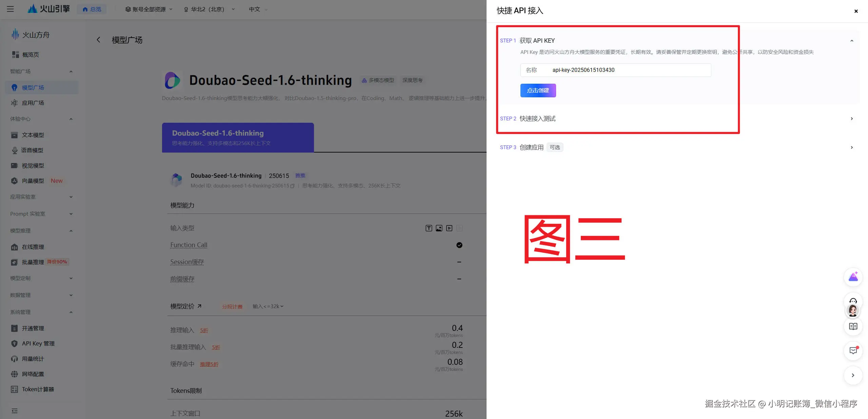This screenshot has height=419, width=868.
Task: Close the 快捷 API 接入 panel
Action: point(856,11)
